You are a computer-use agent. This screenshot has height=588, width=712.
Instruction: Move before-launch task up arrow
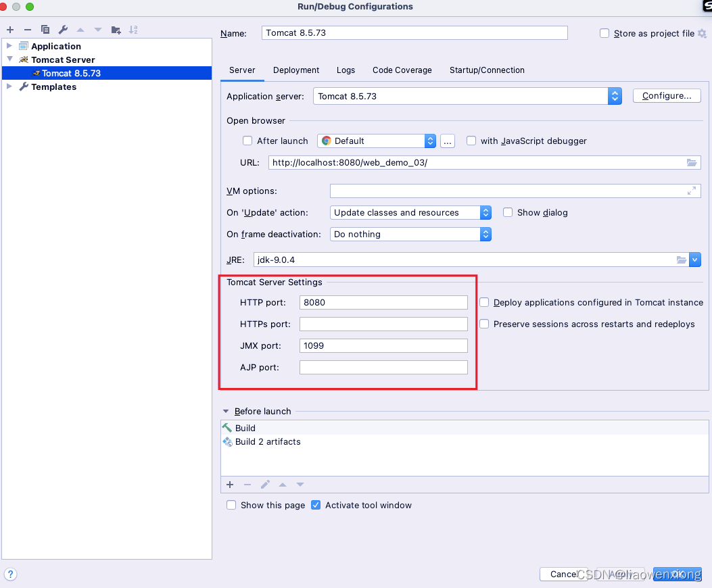(283, 485)
